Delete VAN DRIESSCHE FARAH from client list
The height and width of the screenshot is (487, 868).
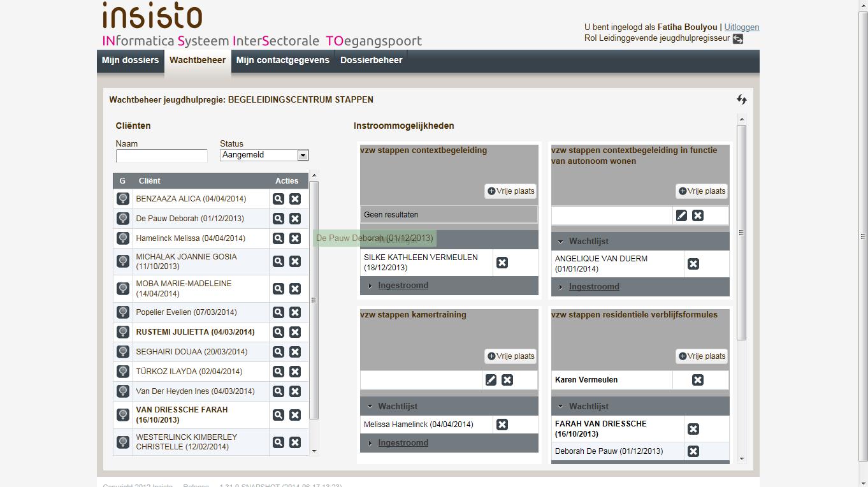coord(295,415)
